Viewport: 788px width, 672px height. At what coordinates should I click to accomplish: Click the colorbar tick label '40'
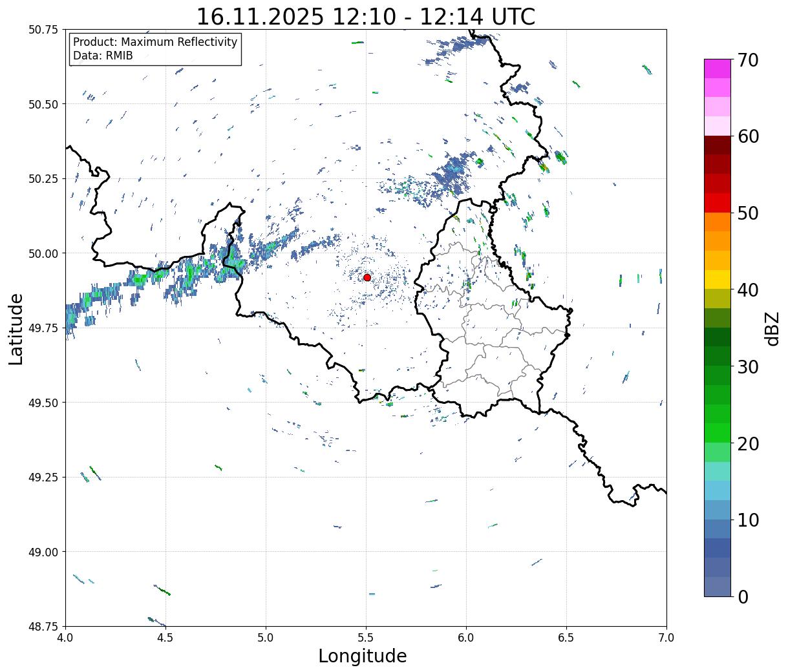(749, 290)
